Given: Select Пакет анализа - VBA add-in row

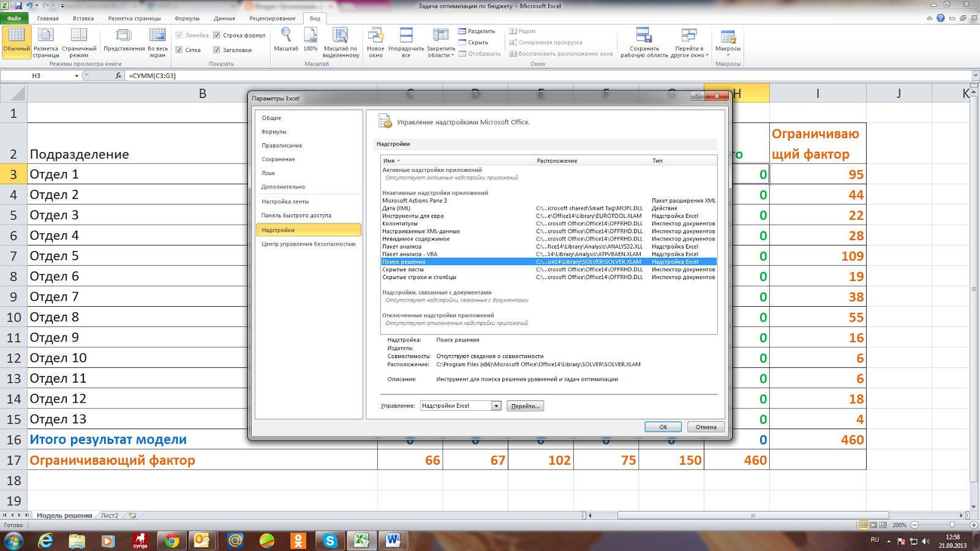Looking at the screenshot, I should click(x=549, y=254).
